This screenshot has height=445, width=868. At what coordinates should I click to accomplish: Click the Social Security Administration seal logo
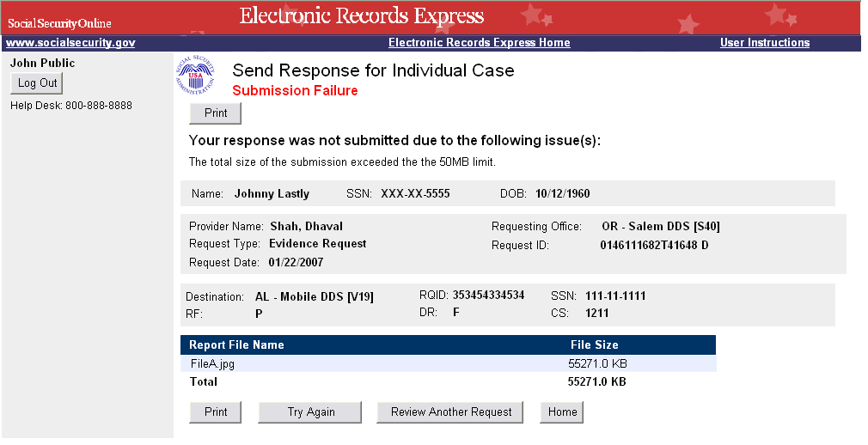[199, 78]
